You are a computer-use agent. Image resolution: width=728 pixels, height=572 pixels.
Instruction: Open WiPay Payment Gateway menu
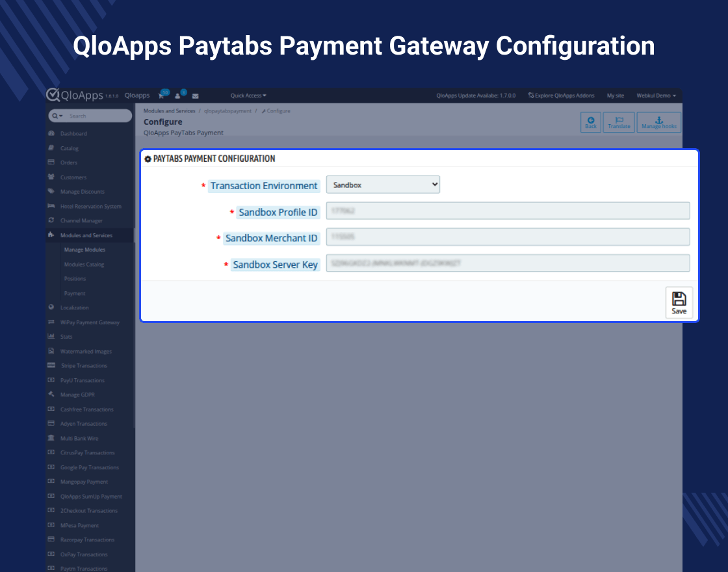(x=90, y=322)
